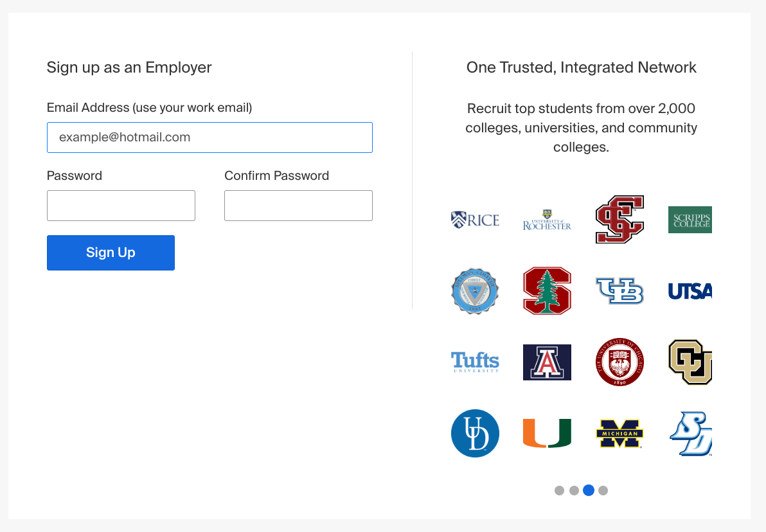Select the active blue carousel dot
The image size is (766, 532).
[x=588, y=490]
